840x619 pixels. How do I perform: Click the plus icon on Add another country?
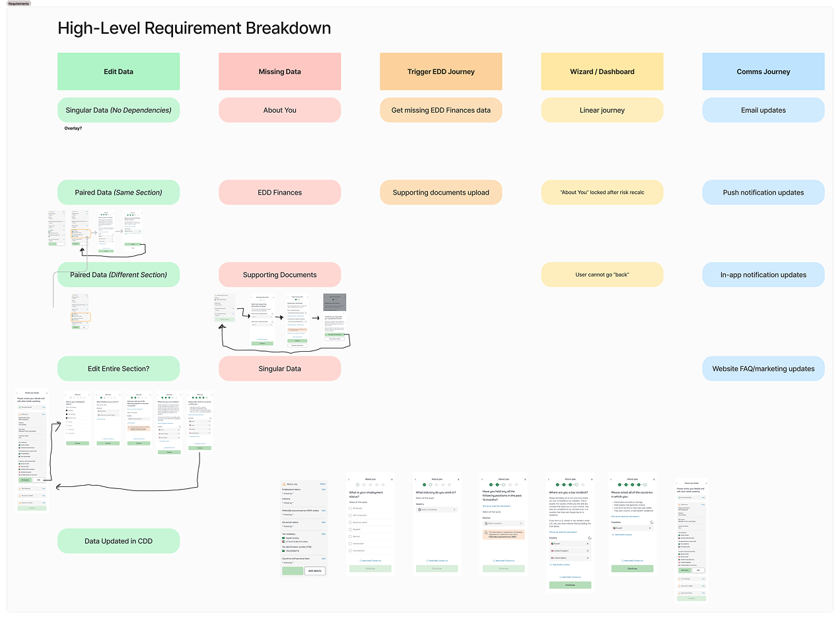pos(551,565)
